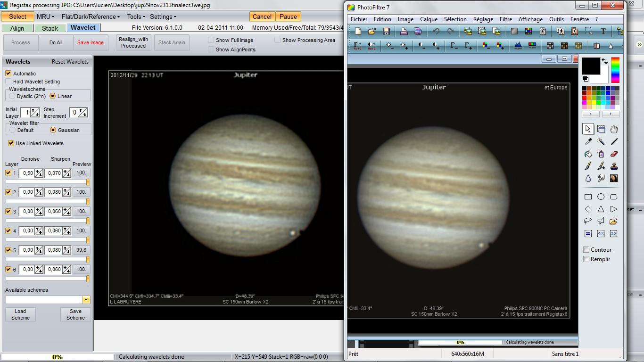Click Print icon in PhotoFiltre toolbar
The width and height of the screenshot is (644, 362).
pyautogui.click(x=404, y=32)
